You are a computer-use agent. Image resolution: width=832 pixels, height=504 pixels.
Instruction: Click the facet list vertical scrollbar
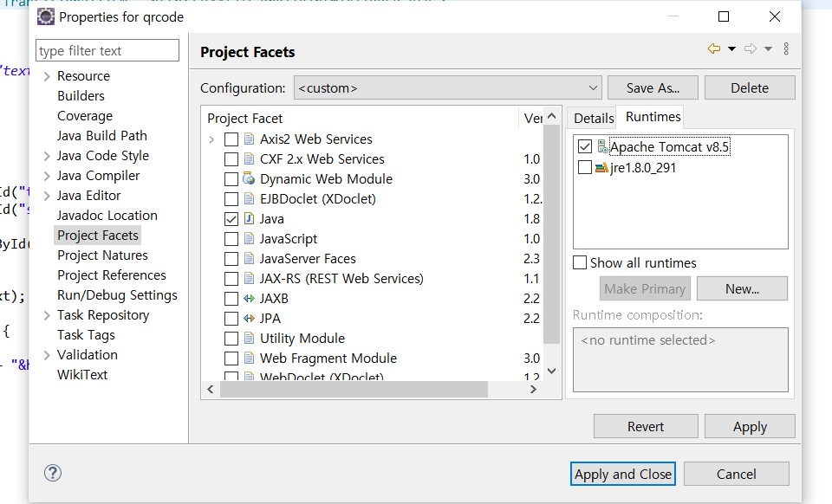point(552,234)
